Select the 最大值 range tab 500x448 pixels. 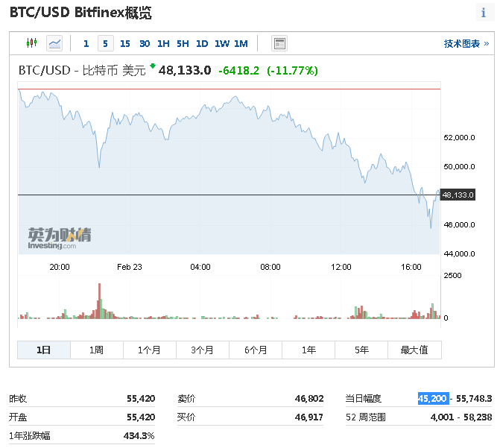(414, 350)
